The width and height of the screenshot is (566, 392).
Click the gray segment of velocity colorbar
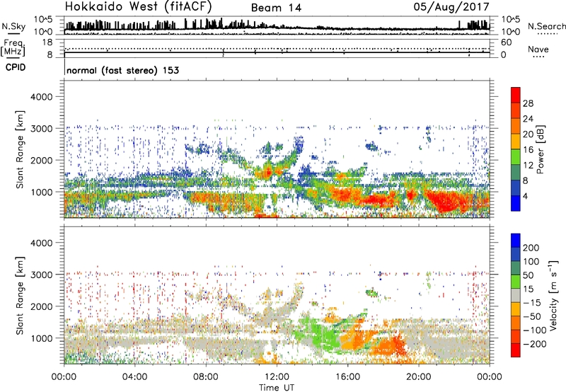click(516, 295)
